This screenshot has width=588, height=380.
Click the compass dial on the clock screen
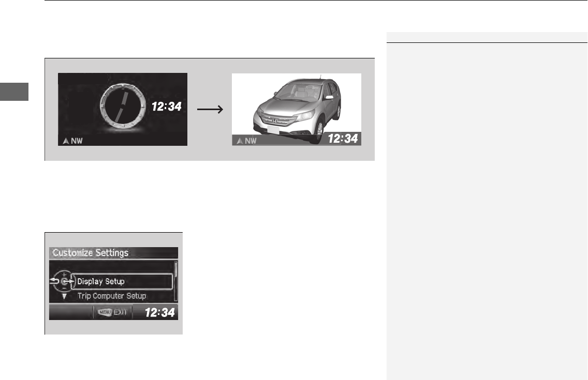[123, 107]
